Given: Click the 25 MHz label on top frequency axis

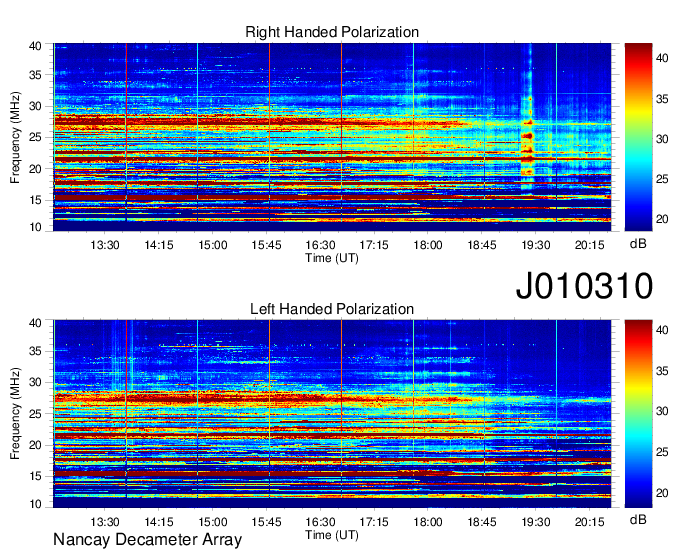Looking at the screenshot, I should 36,137.
